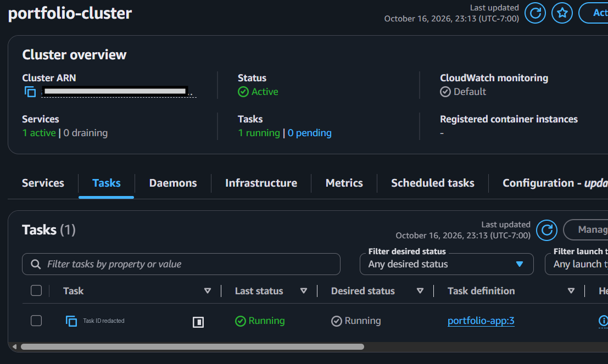Image resolution: width=608 pixels, height=364 pixels.
Task: Click the search magnifier icon in filter box
Action: pyautogui.click(x=36, y=265)
